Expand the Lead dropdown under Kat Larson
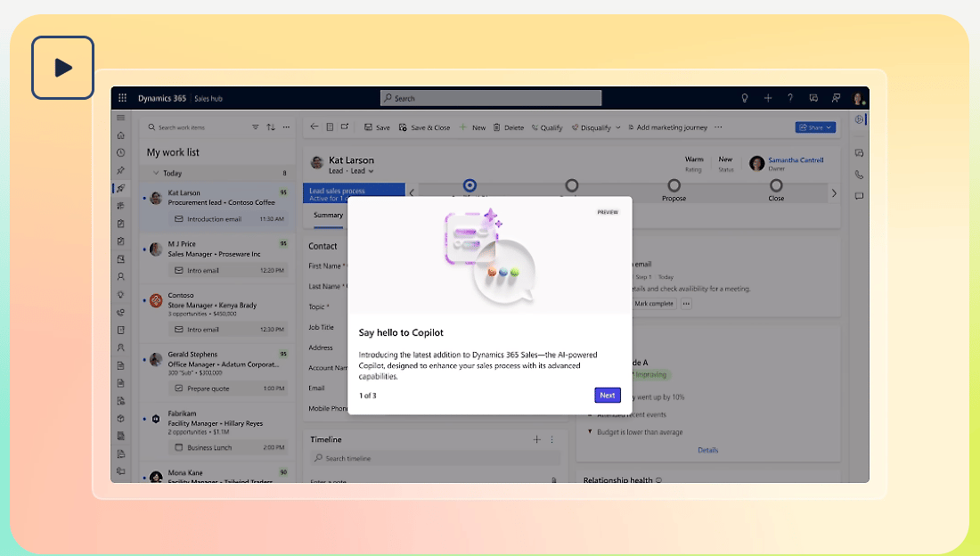 coord(372,171)
